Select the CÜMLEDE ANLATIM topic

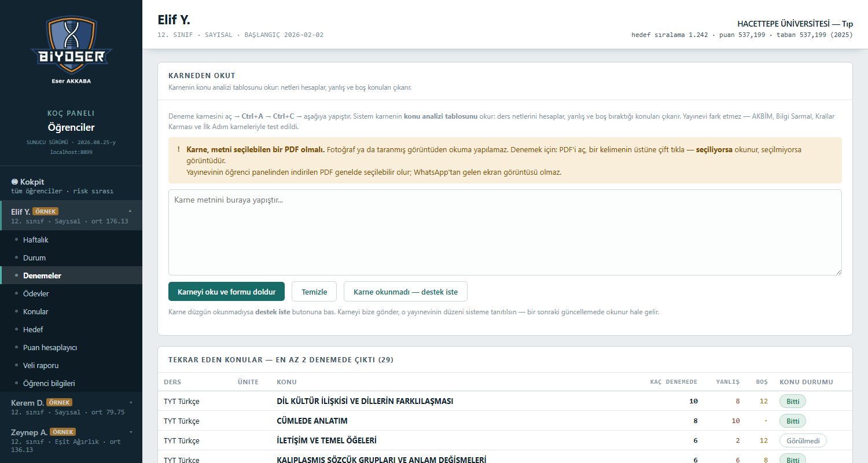point(312,421)
